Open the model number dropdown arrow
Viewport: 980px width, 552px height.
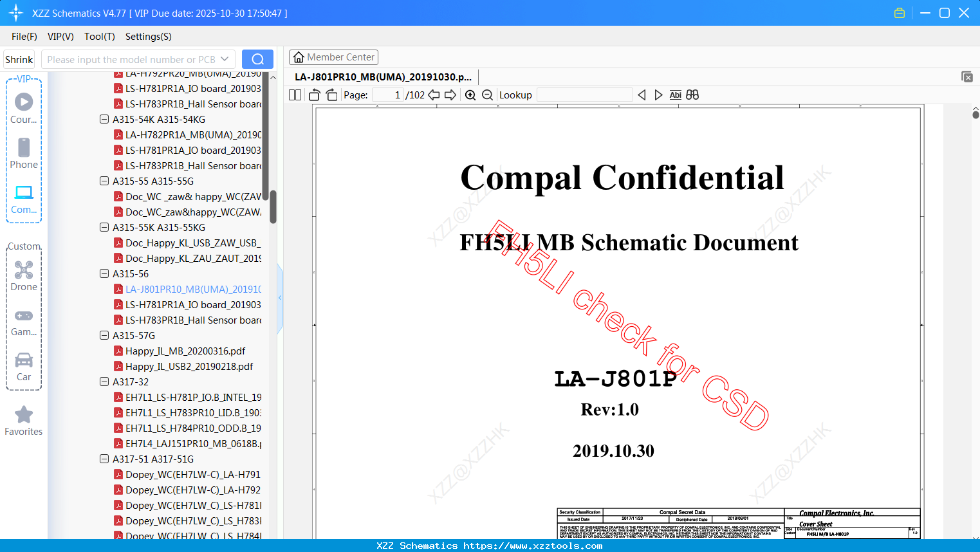tap(225, 59)
